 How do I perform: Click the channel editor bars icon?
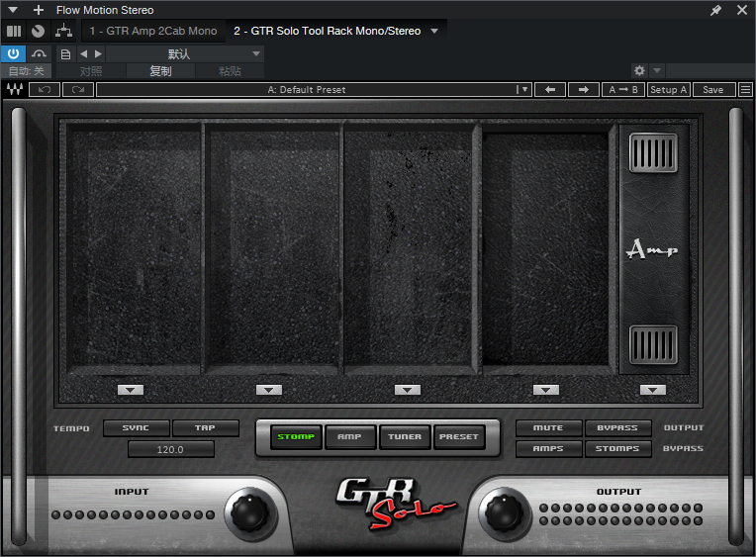tap(14, 32)
